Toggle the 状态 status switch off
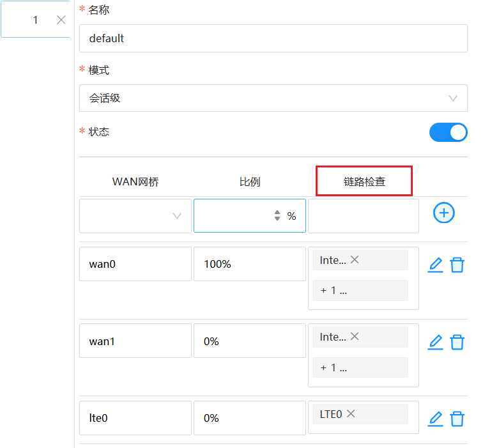The width and height of the screenshot is (492, 448). (448, 132)
